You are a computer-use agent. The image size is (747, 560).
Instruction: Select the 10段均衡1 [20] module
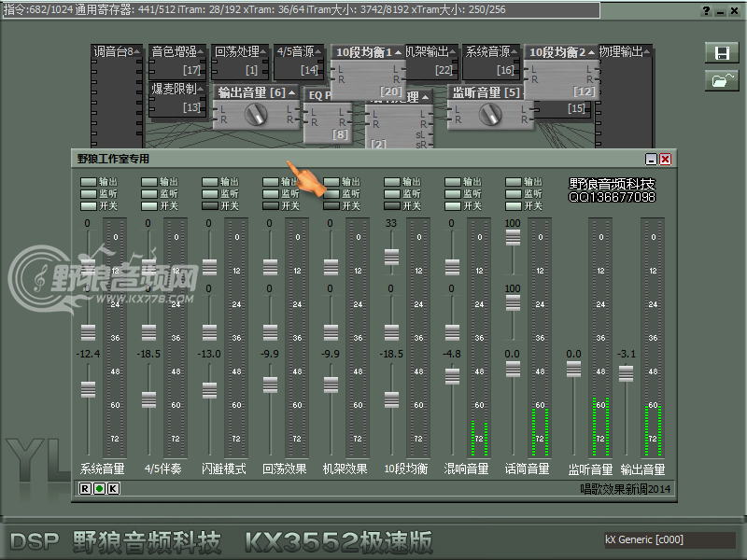368,73
